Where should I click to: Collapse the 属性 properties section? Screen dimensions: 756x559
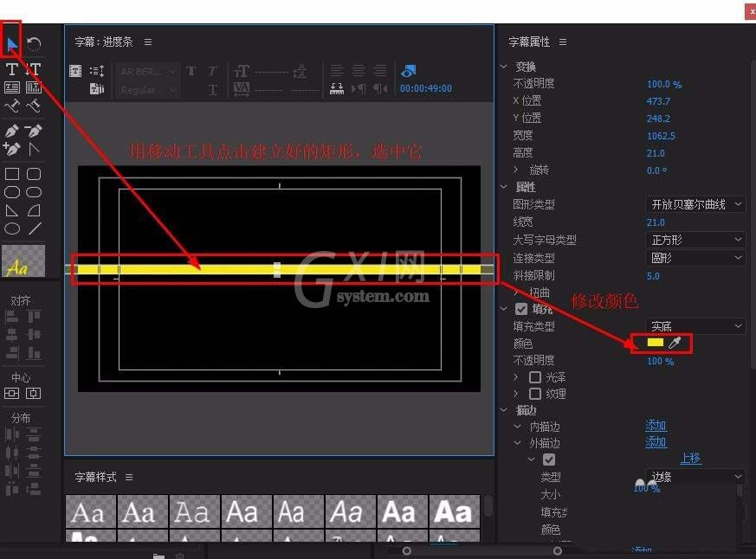(504, 187)
